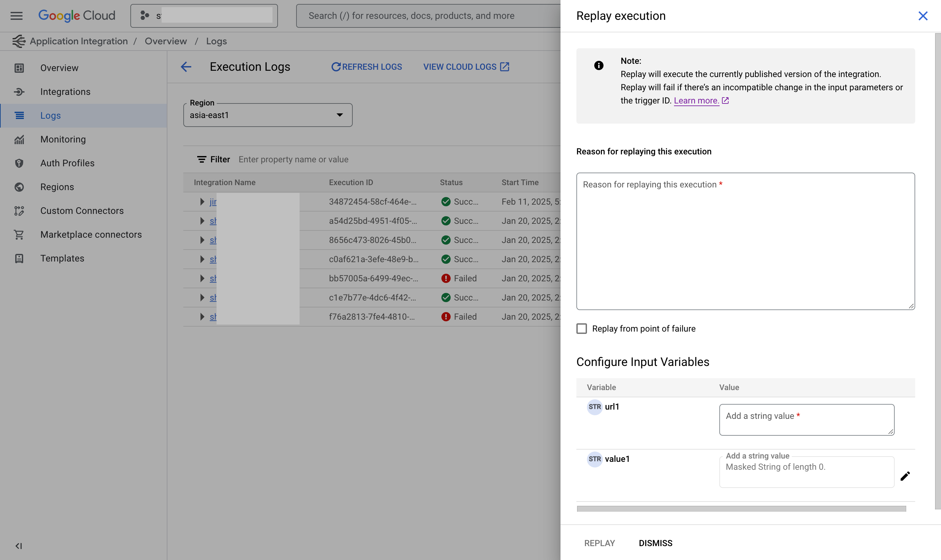Open Templates from the sidebar
This screenshot has width=941, height=560.
(62, 258)
